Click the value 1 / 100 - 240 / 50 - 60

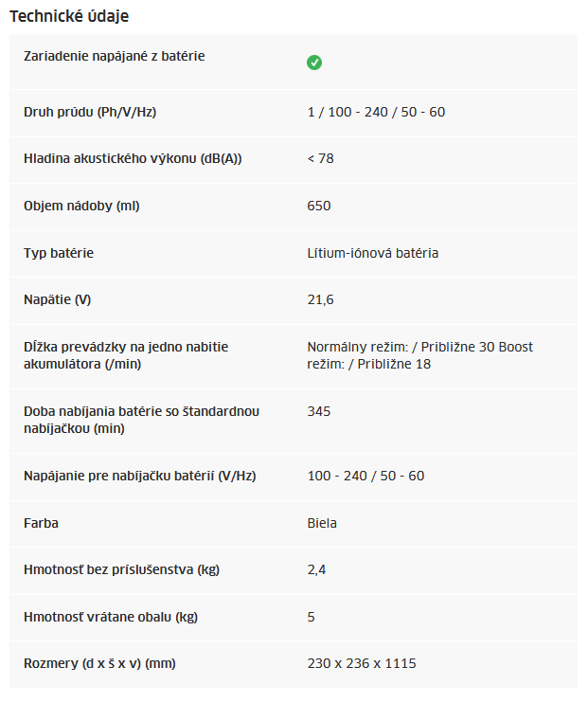tap(376, 112)
